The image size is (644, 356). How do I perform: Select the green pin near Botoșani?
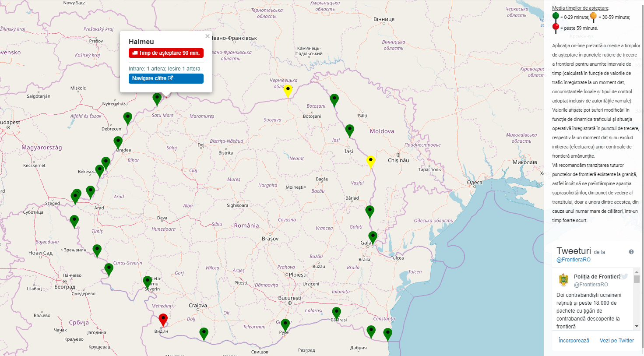[x=334, y=99]
